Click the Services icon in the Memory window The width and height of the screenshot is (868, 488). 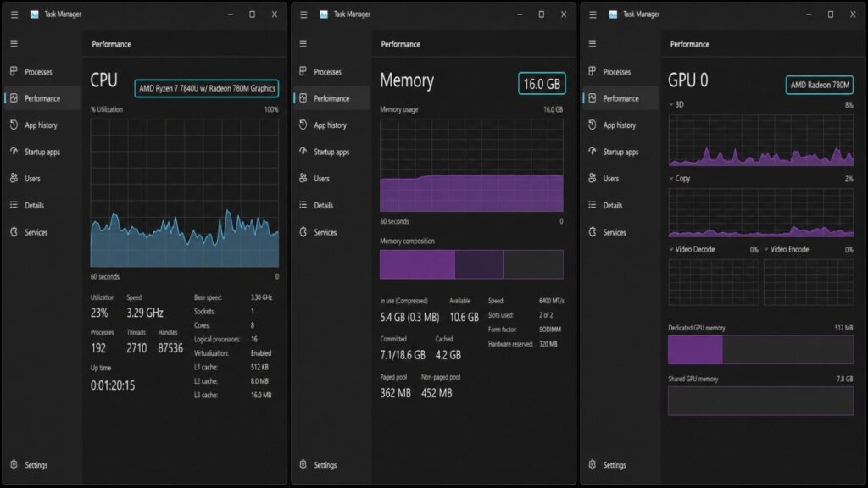tap(303, 232)
